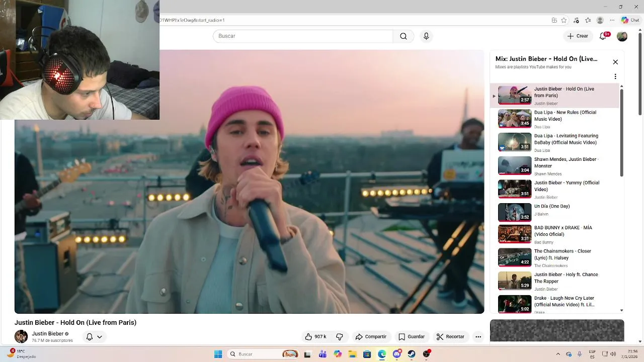The width and height of the screenshot is (644, 362).
Task: Click the Mix playlist title
Action: pyautogui.click(x=546, y=59)
